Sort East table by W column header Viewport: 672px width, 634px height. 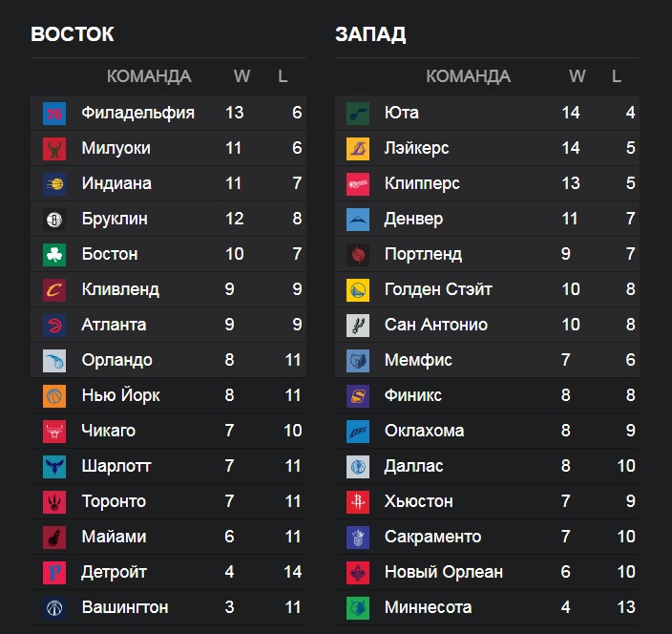(241, 76)
